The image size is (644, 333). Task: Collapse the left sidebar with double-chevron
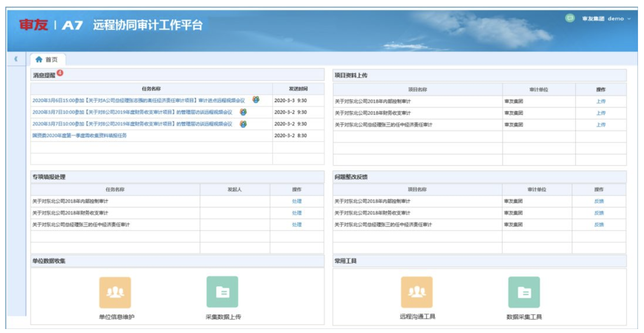[x=16, y=59]
